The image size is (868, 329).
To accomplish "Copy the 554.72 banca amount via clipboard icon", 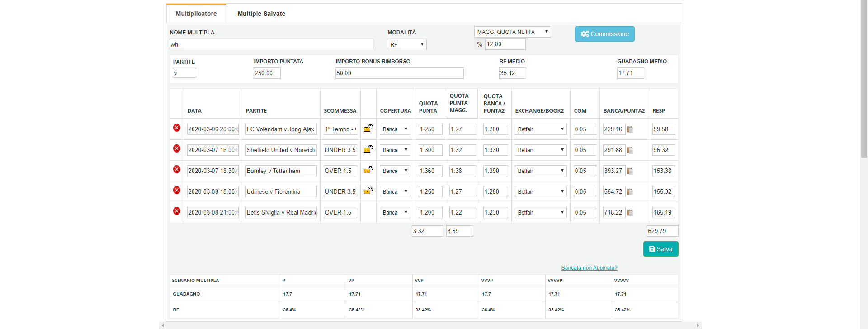I will pos(630,192).
